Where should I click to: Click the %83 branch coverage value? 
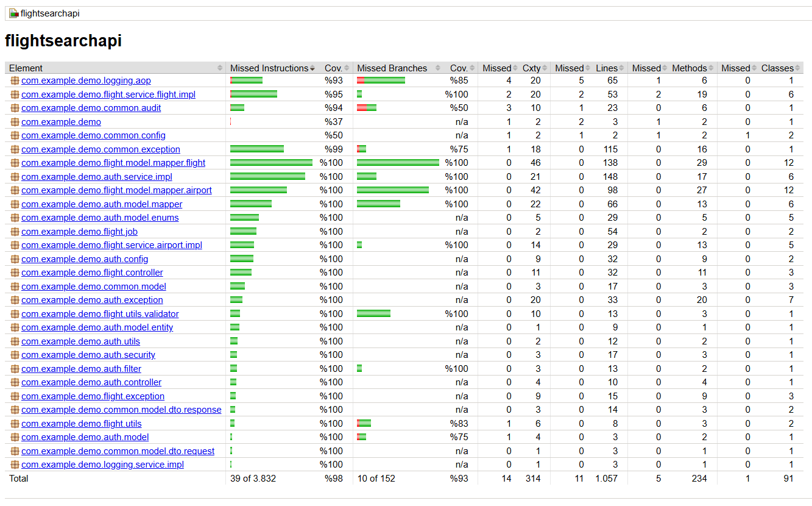click(x=459, y=424)
